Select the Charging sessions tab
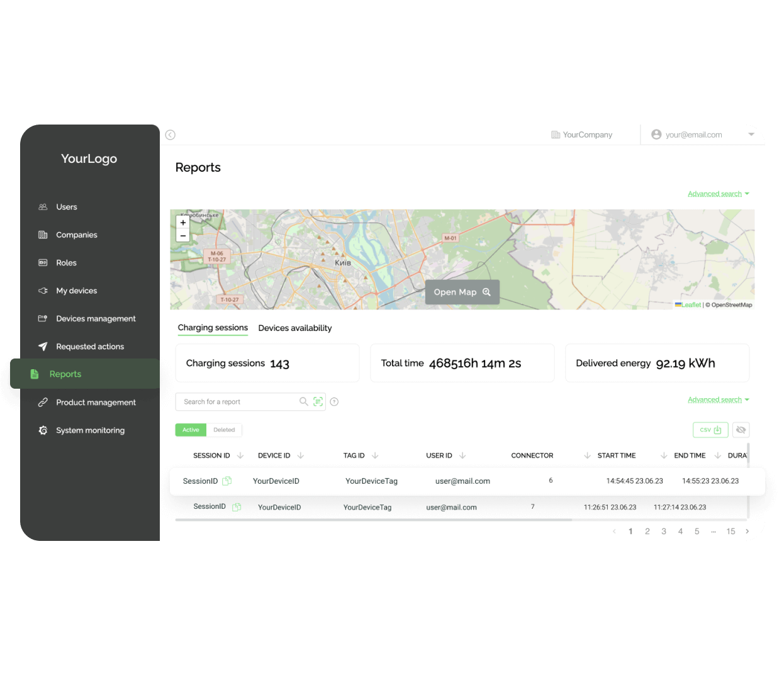 pyautogui.click(x=213, y=327)
